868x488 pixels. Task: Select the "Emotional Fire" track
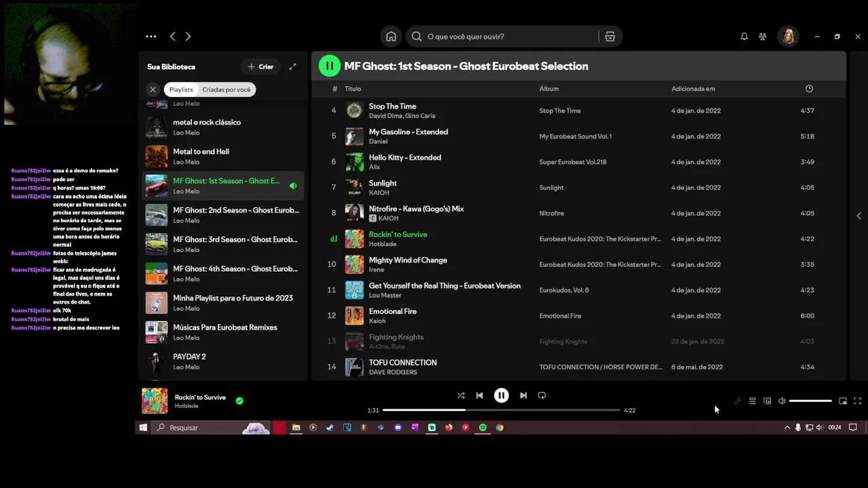pos(578,316)
